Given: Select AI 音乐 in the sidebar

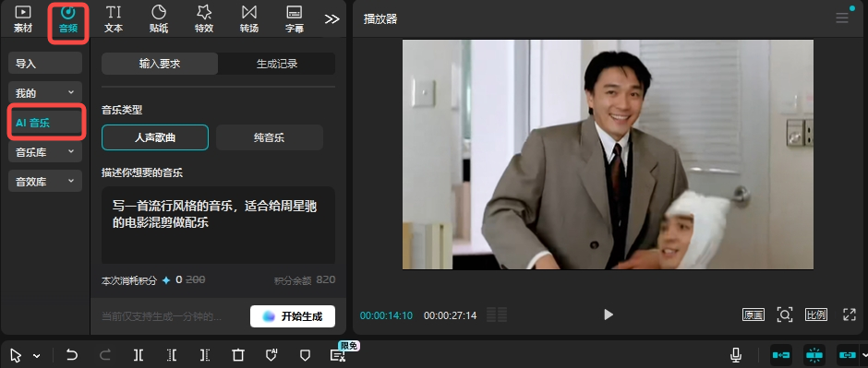Looking at the screenshot, I should click(x=45, y=122).
